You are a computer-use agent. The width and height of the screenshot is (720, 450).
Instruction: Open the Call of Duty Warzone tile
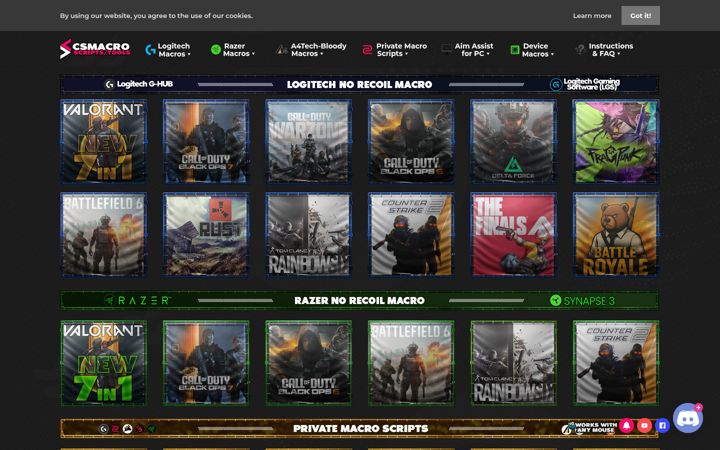pyautogui.click(x=309, y=141)
